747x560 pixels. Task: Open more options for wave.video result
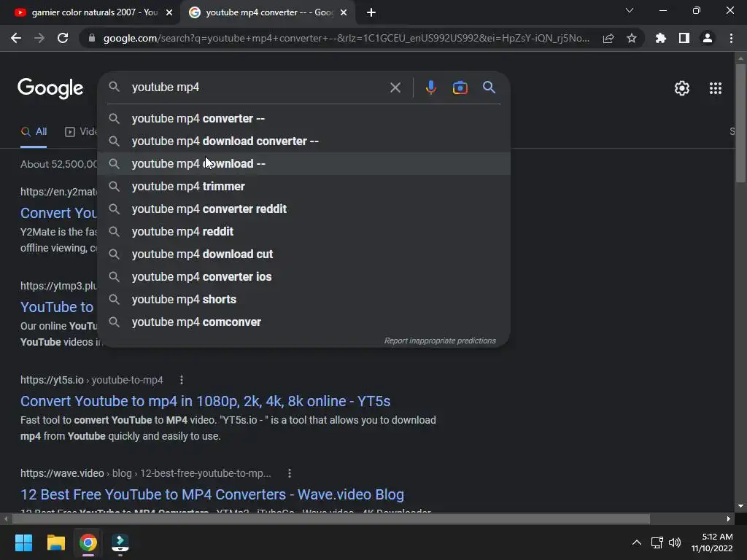coord(289,473)
